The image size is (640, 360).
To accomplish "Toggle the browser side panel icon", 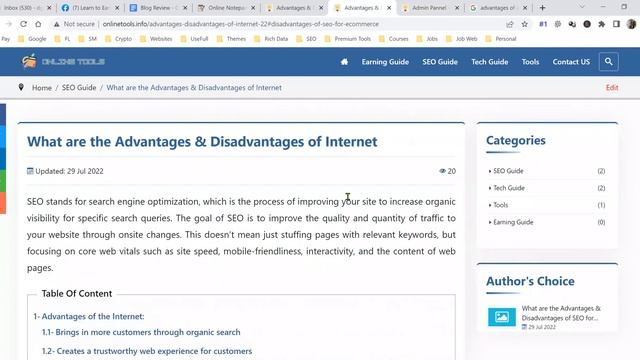I will pyautogui.click(x=616, y=24).
